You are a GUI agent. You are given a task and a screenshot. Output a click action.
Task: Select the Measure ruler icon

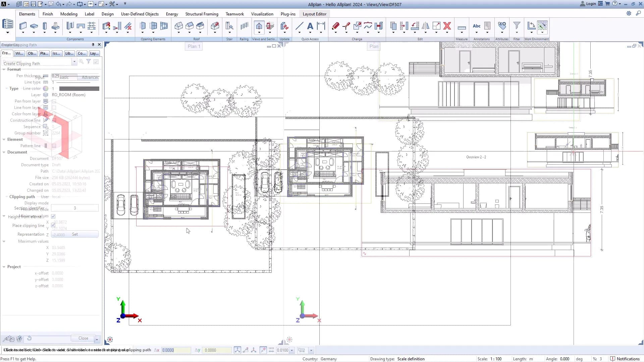click(x=462, y=27)
